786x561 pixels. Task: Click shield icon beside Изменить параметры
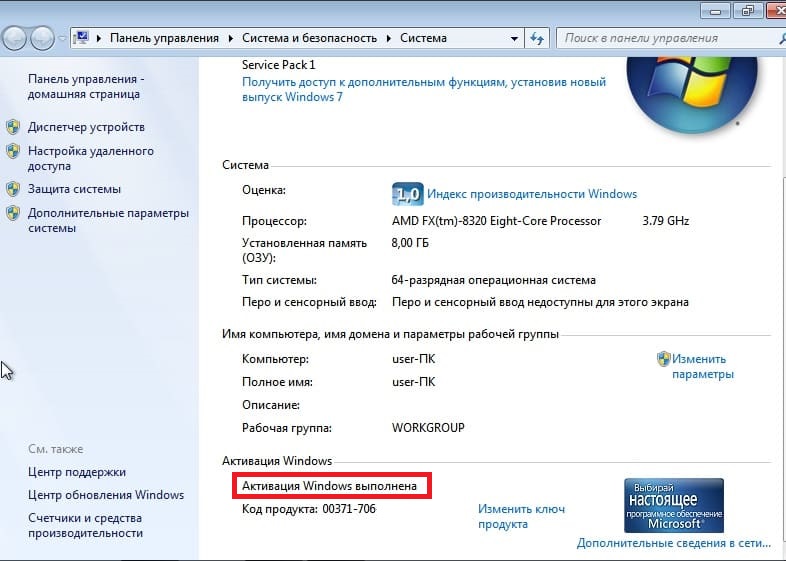click(x=664, y=358)
